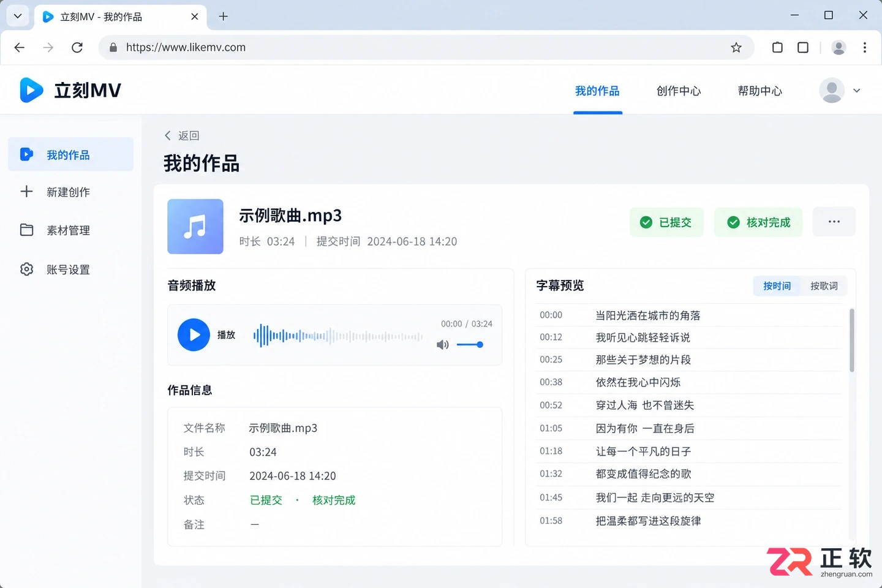Select lyric line 因为有你 一直在身后
Image resolution: width=882 pixels, height=588 pixels.
(645, 428)
